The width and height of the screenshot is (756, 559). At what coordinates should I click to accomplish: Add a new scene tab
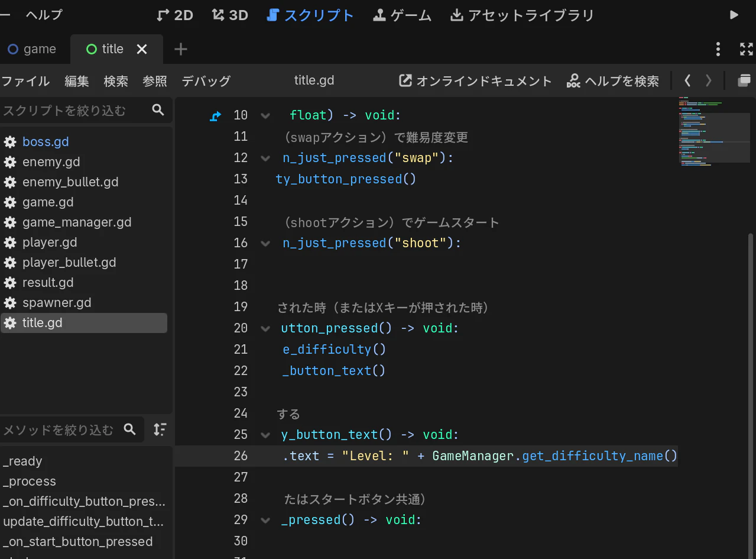coord(181,49)
